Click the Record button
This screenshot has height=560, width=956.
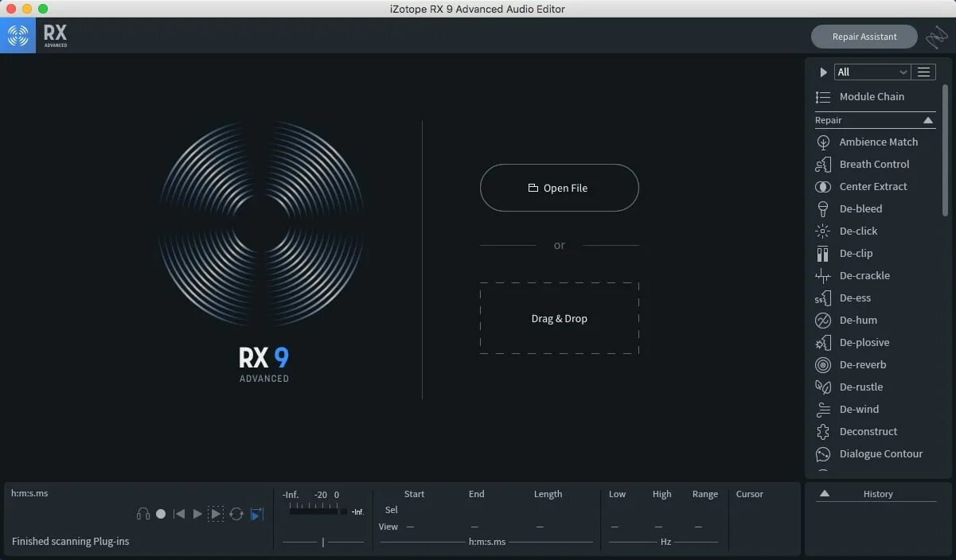tap(161, 515)
